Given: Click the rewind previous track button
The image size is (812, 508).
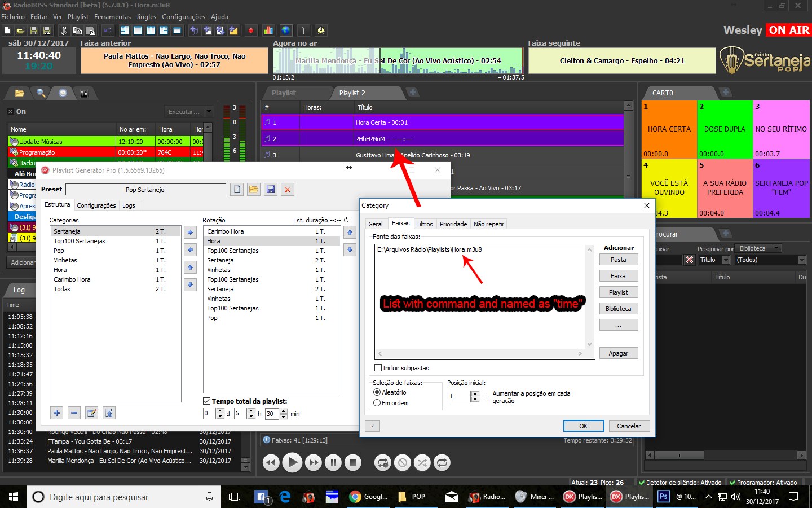Looking at the screenshot, I should click(271, 463).
